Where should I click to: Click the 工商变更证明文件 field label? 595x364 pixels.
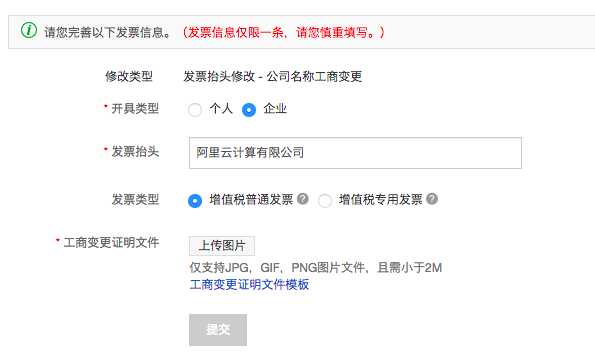point(111,243)
